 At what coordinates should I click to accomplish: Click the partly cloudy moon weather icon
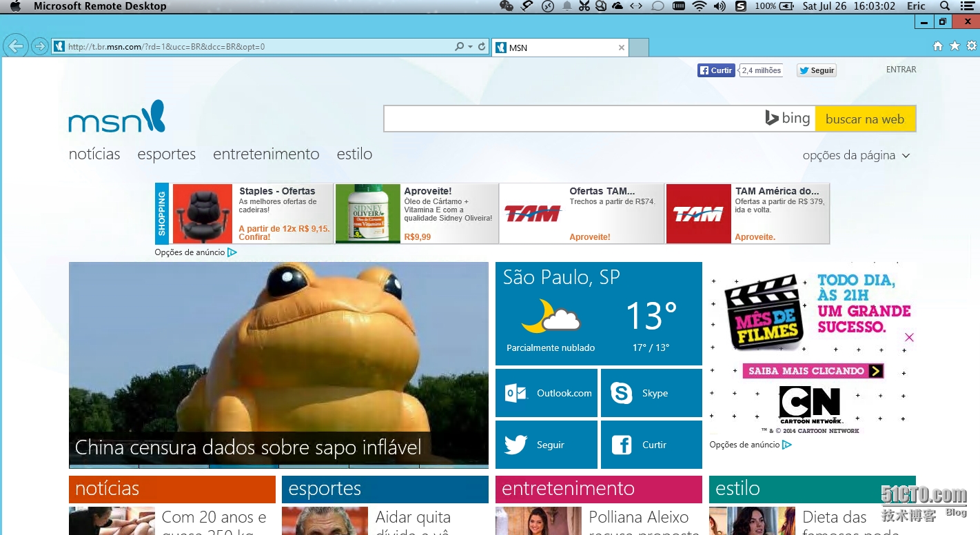(550, 316)
